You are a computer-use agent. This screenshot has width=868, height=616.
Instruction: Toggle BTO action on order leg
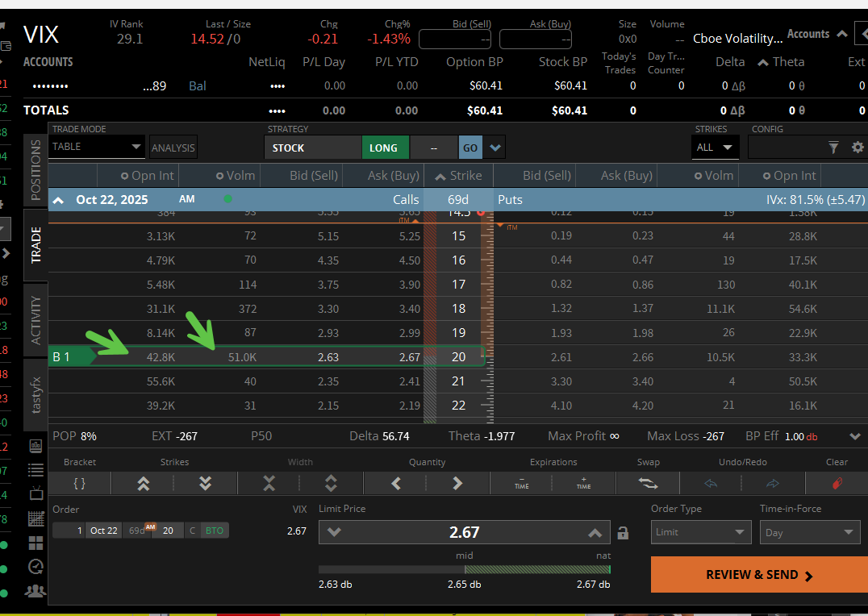pyautogui.click(x=215, y=531)
